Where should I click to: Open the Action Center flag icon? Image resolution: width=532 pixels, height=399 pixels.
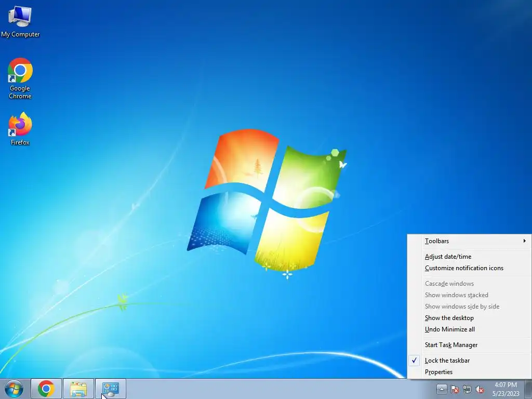pos(454,389)
